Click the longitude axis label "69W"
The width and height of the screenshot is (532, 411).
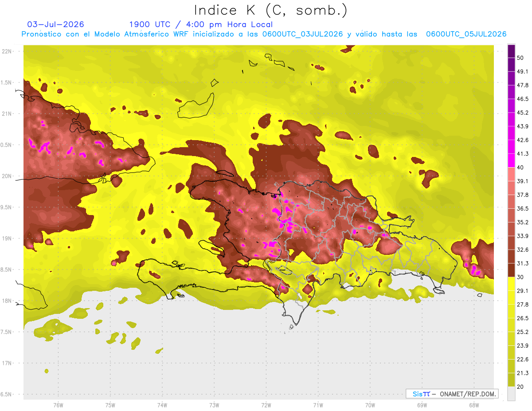click(x=422, y=405)
